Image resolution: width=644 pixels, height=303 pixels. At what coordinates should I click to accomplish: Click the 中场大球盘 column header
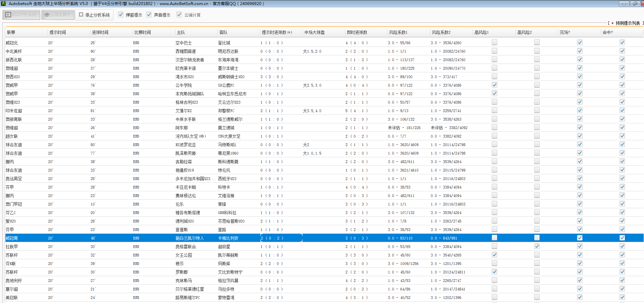[x=314, y=32]
